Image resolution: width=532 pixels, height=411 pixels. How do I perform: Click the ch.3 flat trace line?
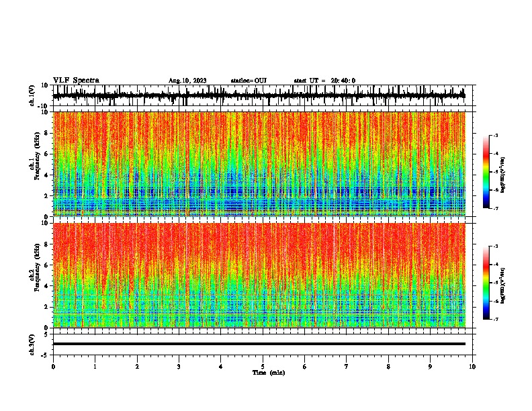pyautogui.click(x=259, y=344)
